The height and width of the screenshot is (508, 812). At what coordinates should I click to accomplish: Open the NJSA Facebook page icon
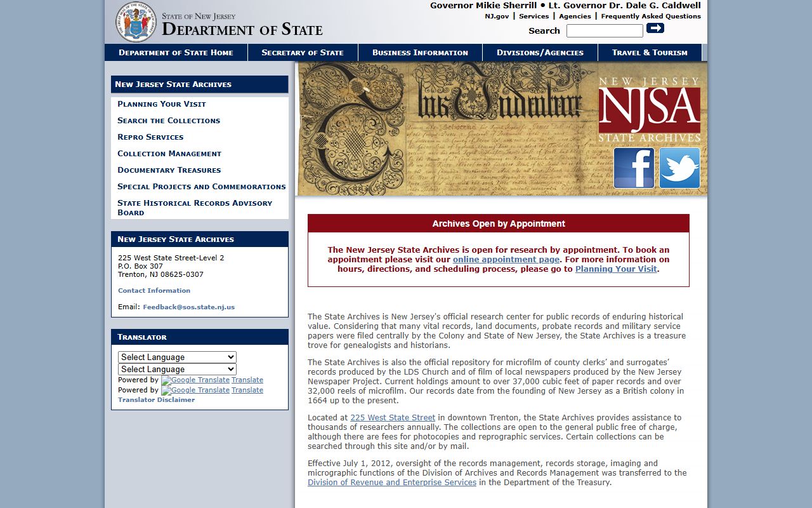coord(634,168)
